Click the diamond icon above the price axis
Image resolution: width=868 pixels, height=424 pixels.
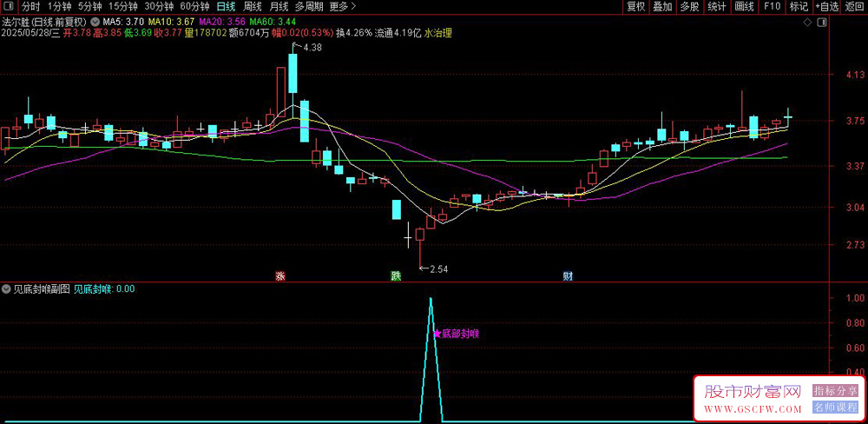coord(807,23)
